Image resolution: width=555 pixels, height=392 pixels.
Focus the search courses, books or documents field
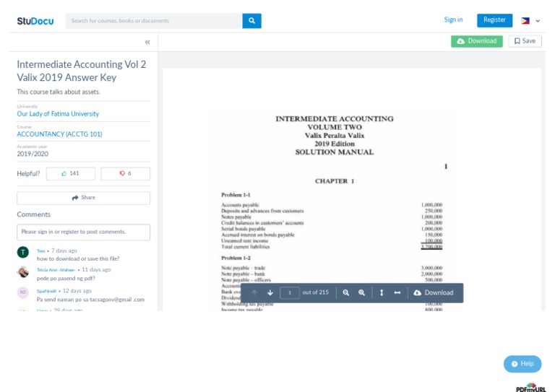(x=154, y=21)
